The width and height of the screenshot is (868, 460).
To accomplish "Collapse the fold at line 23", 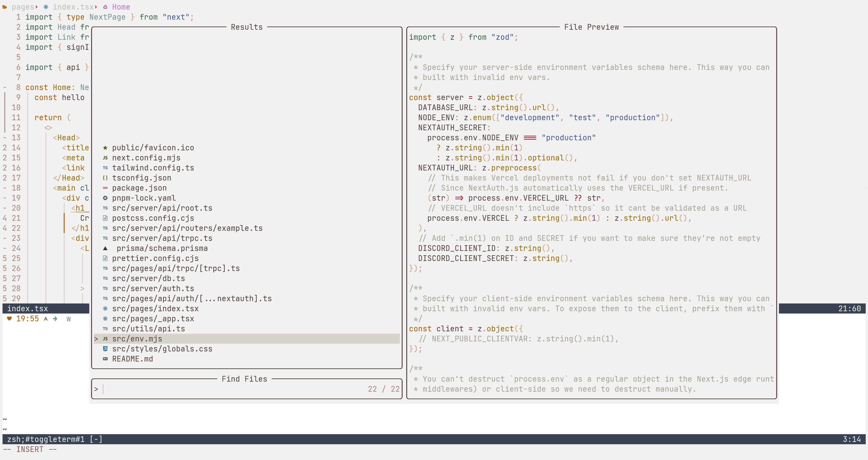I will [x=5, y=238].
